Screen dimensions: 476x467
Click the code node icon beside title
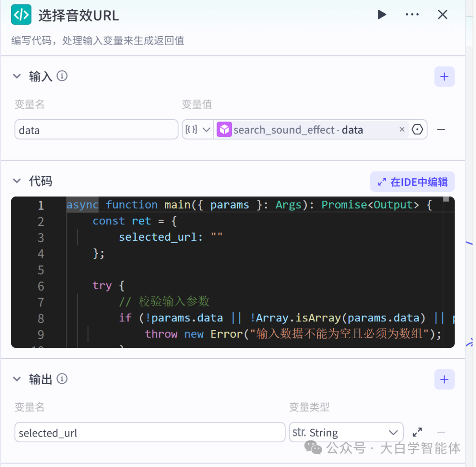(21, 15)
